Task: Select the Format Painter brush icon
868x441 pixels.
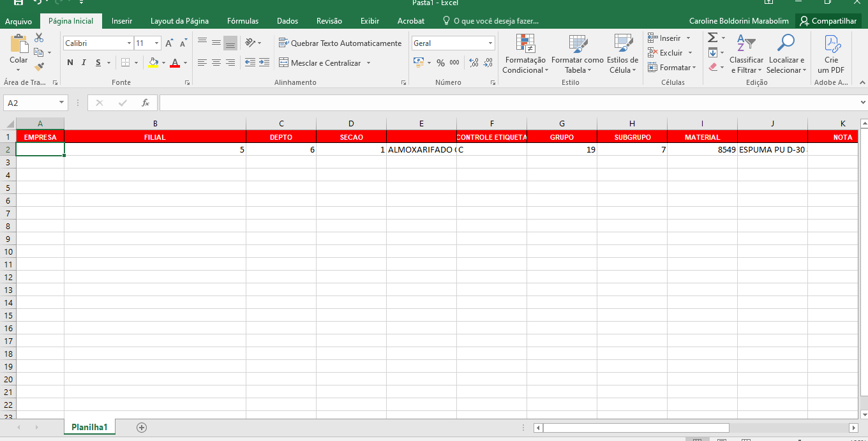Action: [39, 66]
